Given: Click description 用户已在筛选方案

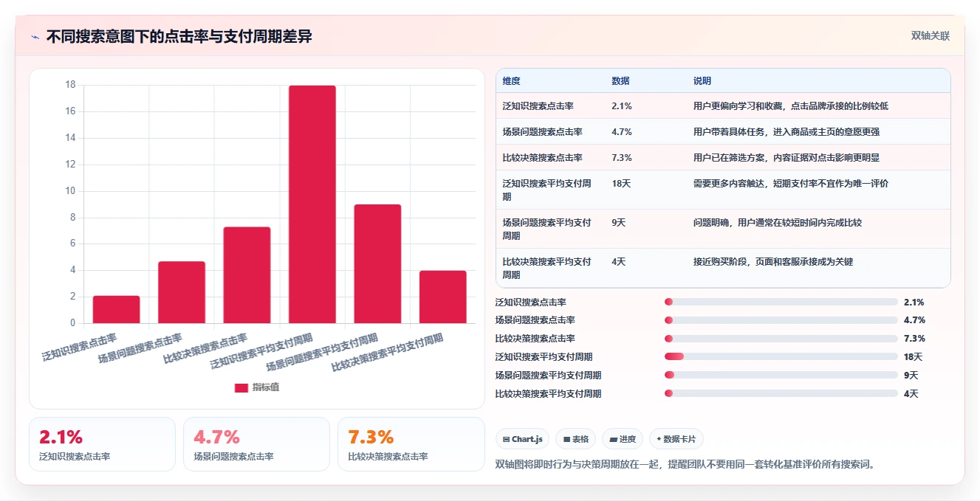Looking at the screenshot, I should [x=787, y=158].
